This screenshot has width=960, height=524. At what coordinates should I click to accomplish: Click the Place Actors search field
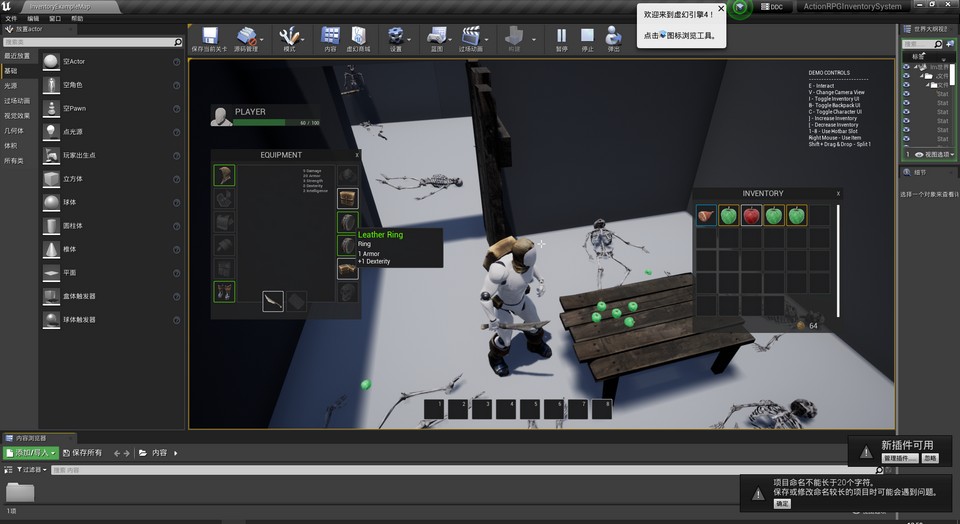(x=90, y=42)
